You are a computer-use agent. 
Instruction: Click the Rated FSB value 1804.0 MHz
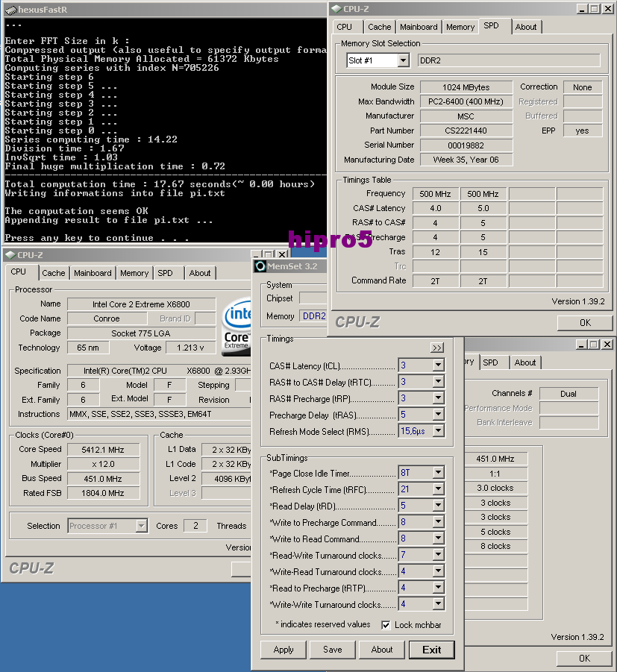click(103, 493)
